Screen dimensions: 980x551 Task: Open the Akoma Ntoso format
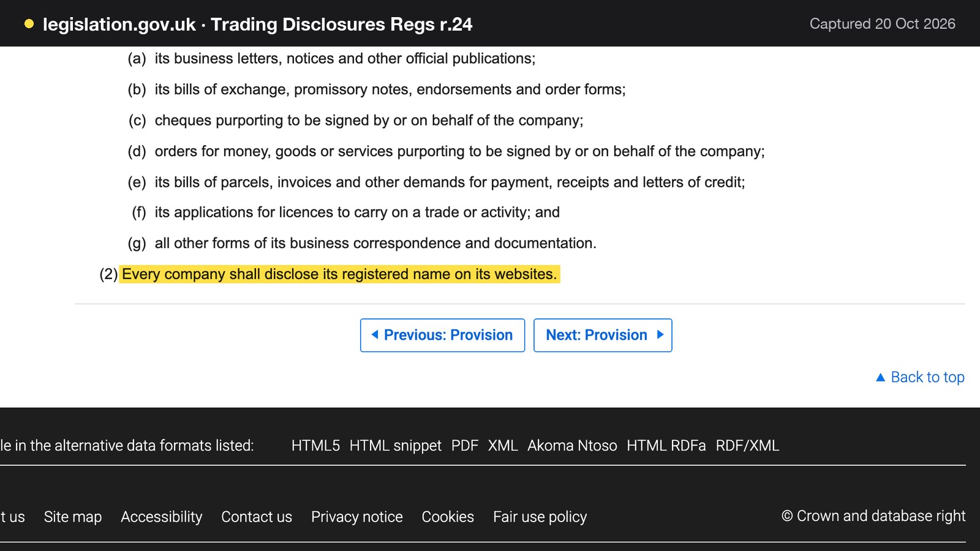click(x=572, y=446)
